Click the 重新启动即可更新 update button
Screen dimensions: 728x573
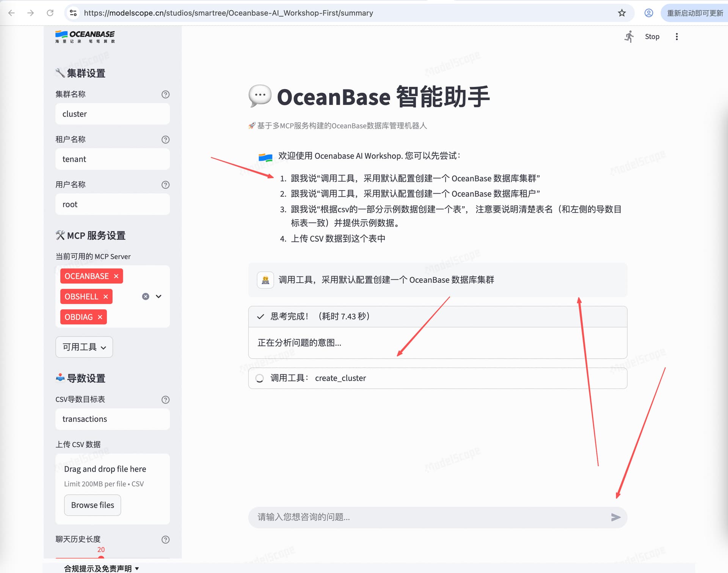695,13
